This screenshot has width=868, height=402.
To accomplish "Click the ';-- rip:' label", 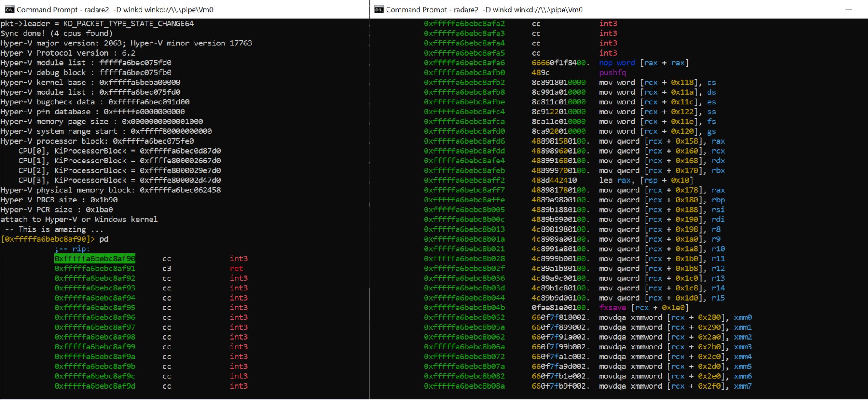I will [72, 249].
